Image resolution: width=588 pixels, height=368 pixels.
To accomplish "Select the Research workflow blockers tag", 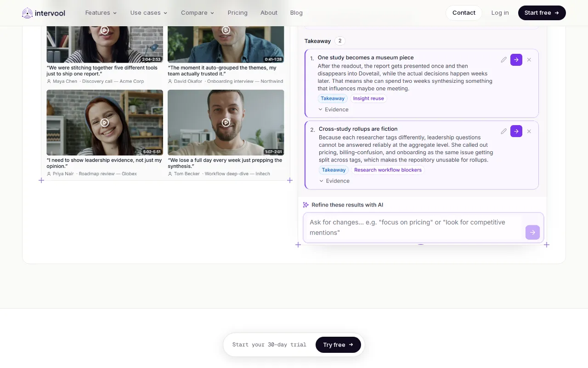I will pyautogui.click(x=388, y=170).
